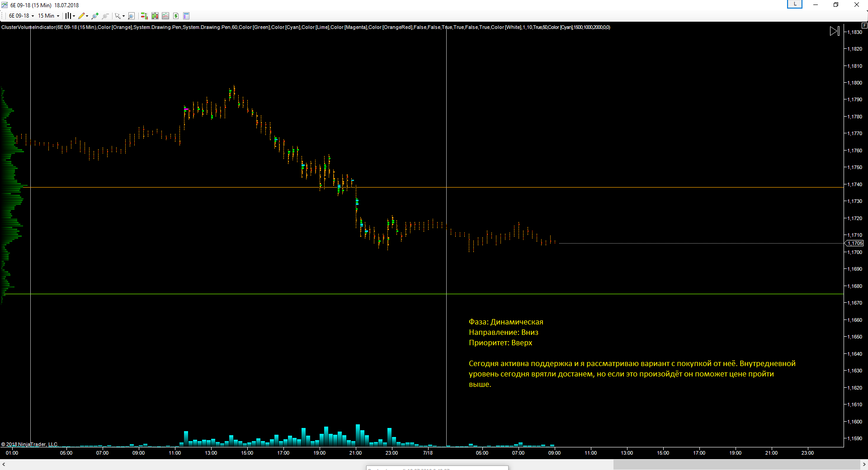Click the zoom in magnifier icon
Viewport: 868px width, 470px height.
[x=95, y=16]
